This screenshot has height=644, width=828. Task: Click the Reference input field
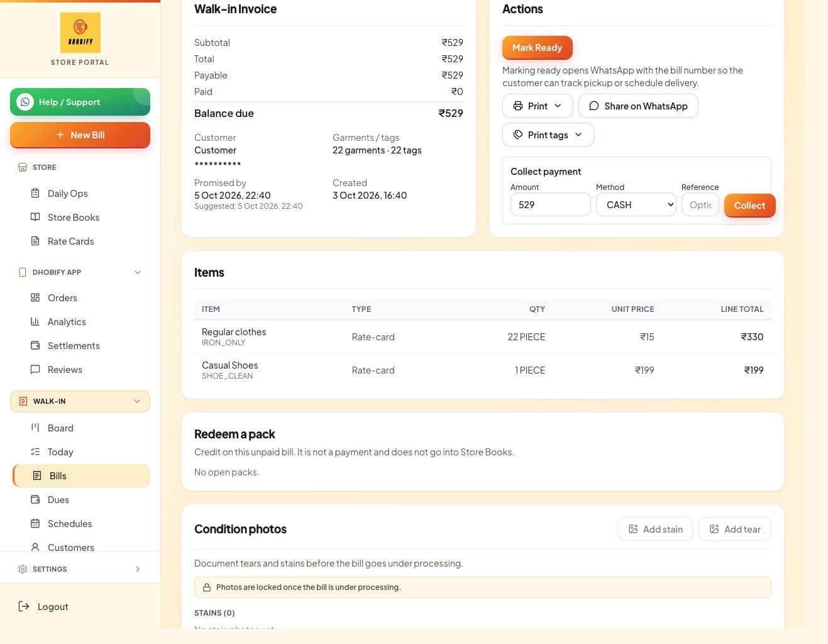coord(700,204)
